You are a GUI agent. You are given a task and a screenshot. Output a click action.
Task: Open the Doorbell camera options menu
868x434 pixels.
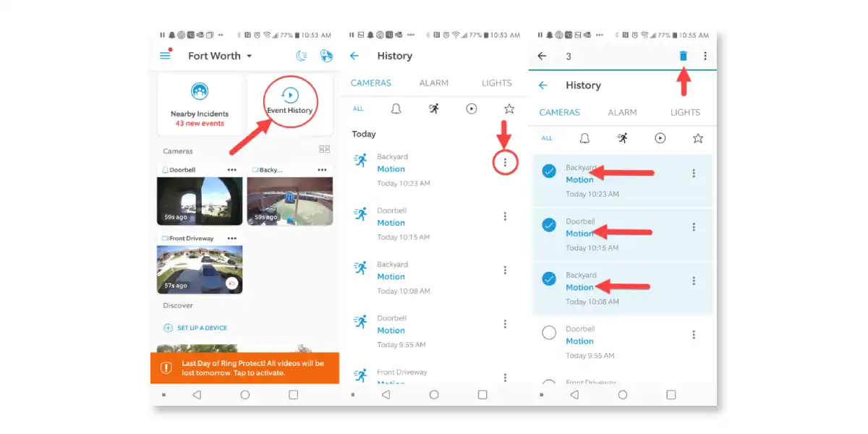pos(232,170)
